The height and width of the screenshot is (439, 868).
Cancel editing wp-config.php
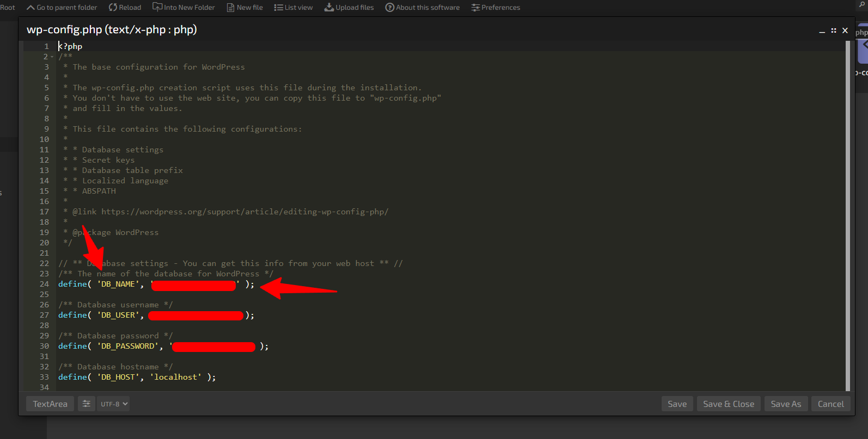tap(830, 404)
